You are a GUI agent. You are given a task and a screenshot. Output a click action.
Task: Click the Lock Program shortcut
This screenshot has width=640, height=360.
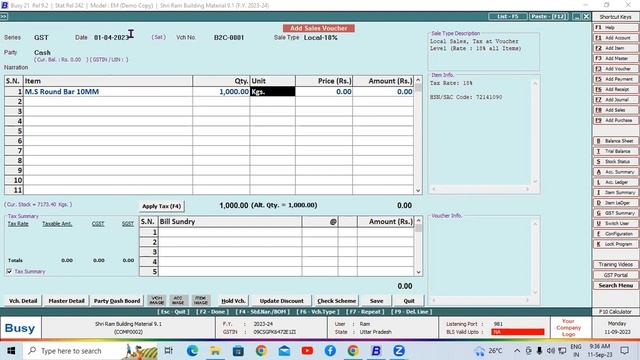(616, 244)
